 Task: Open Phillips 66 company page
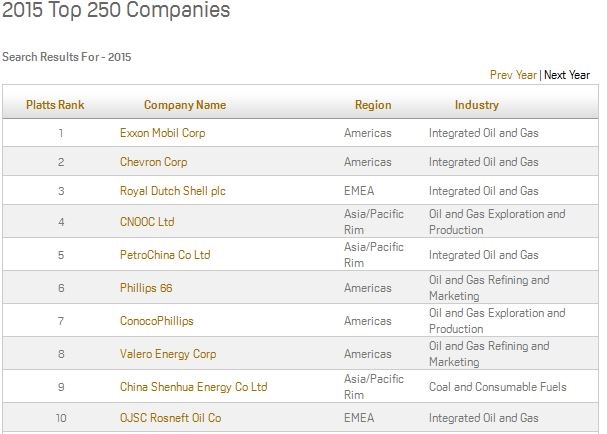pos(146,288)
